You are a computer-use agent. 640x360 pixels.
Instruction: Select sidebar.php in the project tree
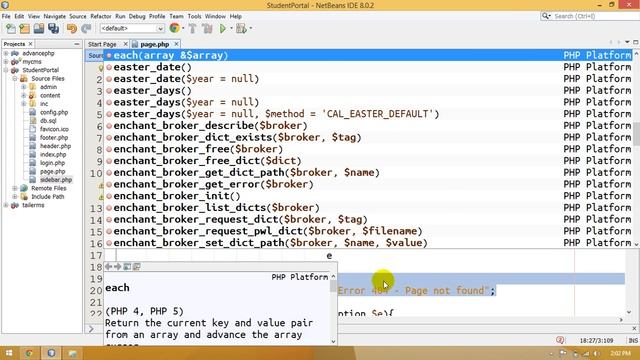tap(56, 180)
